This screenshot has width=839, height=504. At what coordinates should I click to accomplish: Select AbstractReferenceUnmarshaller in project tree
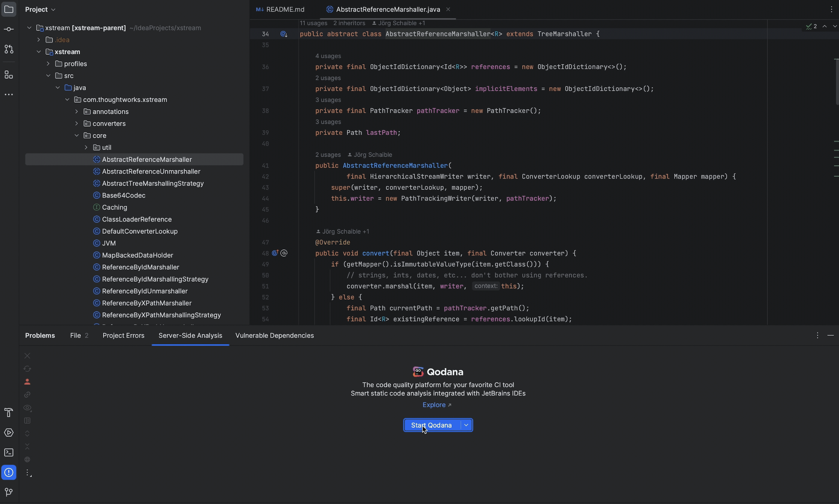134,171
